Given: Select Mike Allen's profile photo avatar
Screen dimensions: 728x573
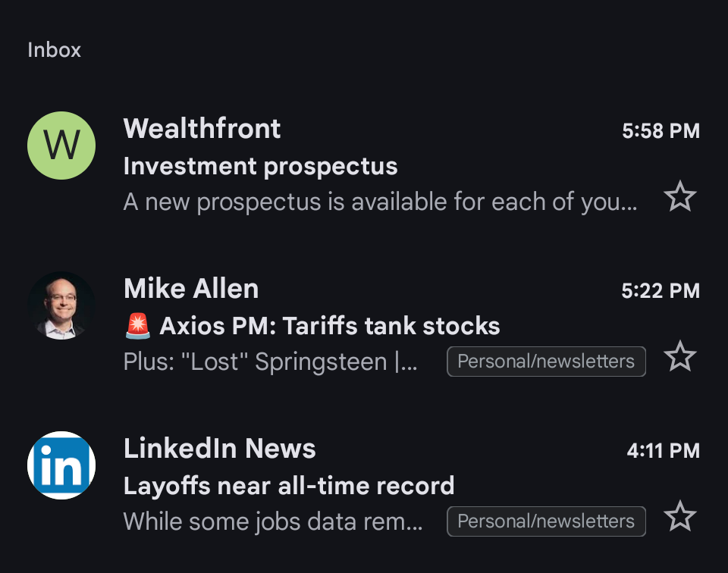Looking at the screenshot, I should (x=61, y=305).
